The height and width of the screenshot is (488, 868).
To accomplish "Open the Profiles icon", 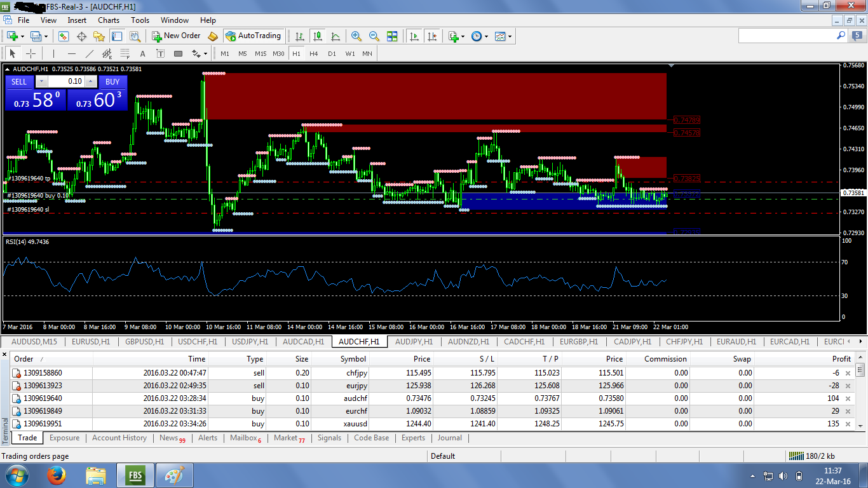I will click(x=36, y=36).
